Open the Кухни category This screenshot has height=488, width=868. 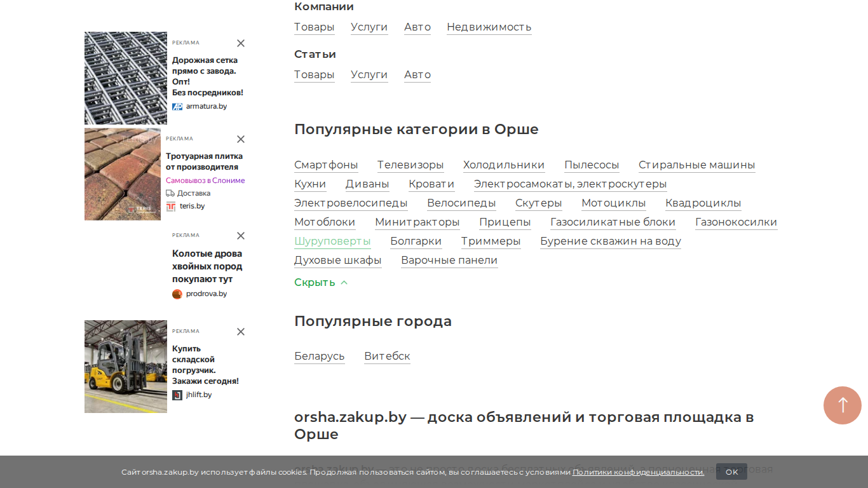(x=310, y=184)
